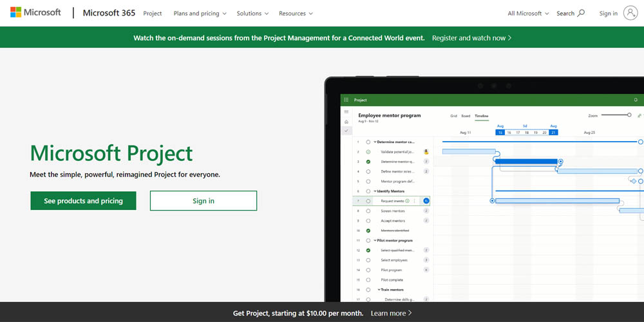
Task: Mark Request mento task complete
Action: [x=368, y=201]
